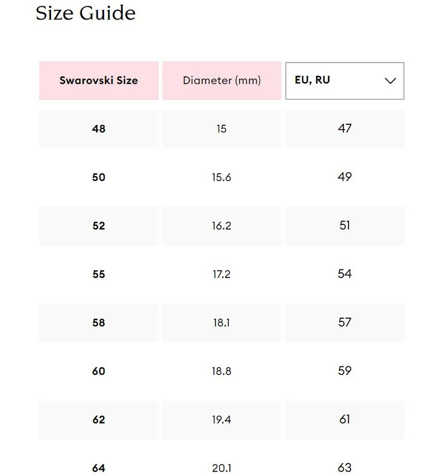Click the Diameter (mm) column header
Screen dimensions: 448x476
pyautogui.click(x=222, y=81)
